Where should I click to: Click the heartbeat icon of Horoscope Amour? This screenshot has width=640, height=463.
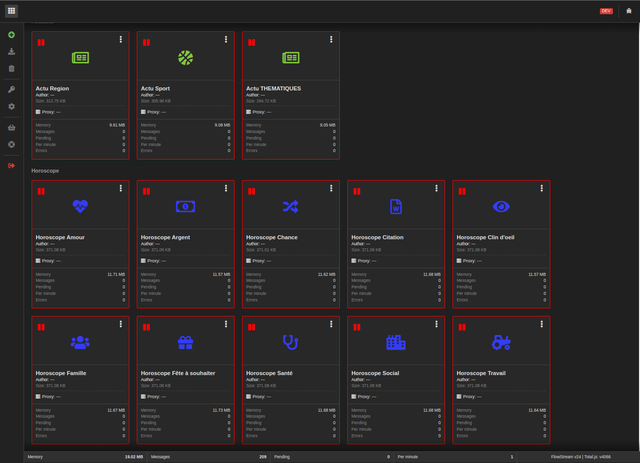tap(80, 206)
